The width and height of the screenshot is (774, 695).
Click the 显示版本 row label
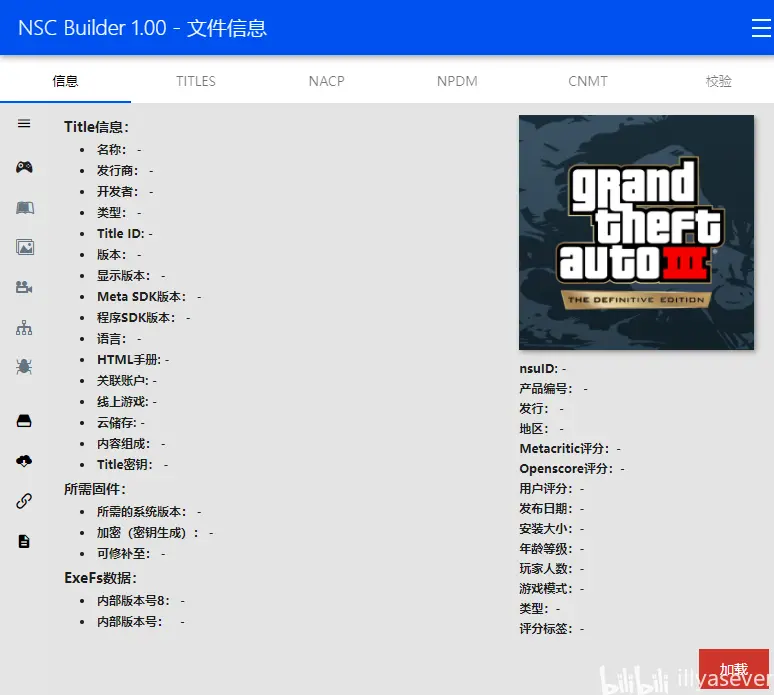[123, 275]
